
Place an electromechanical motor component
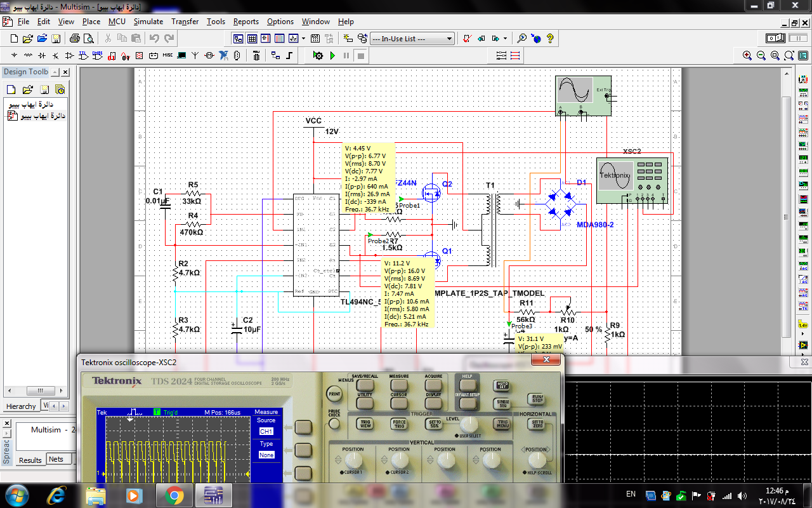pos(209,55)
